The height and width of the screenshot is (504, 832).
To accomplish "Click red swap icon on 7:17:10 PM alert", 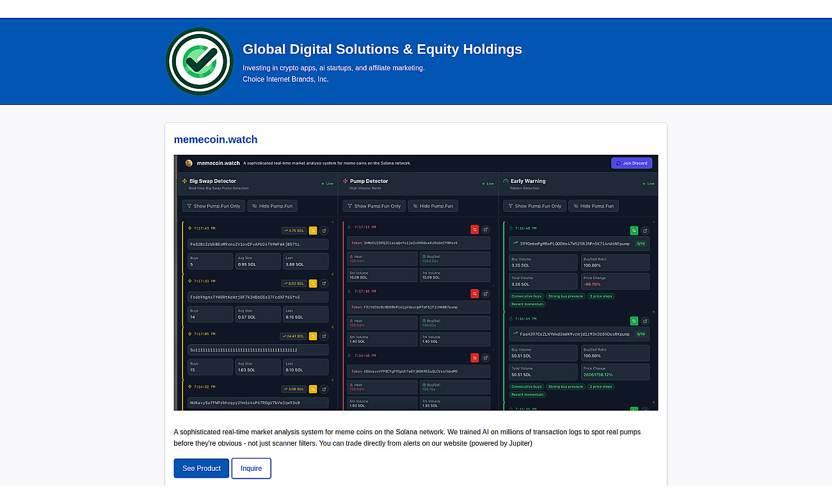I will pos(475,294).
